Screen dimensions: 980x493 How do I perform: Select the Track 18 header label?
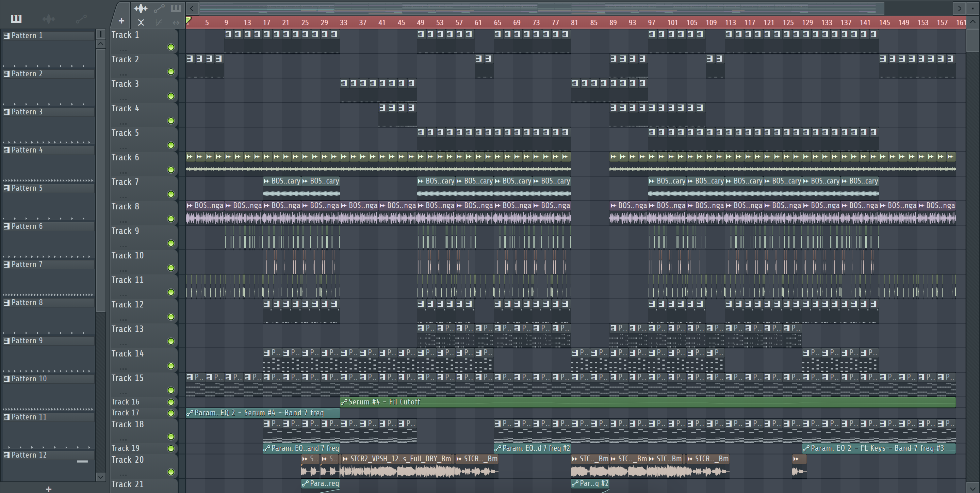pos(128,425)
